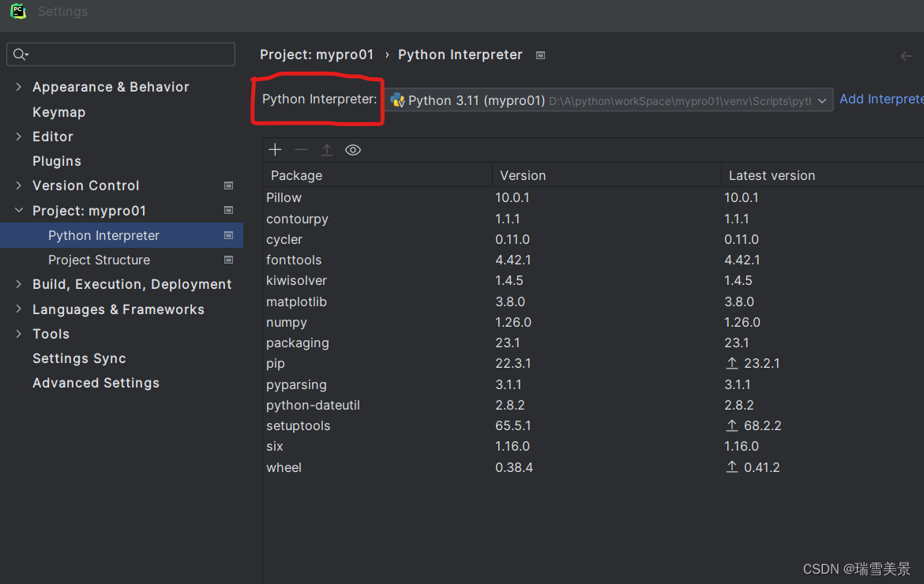Select the six package row
Viewport: 924px width, 584px height.
[593, 446]
